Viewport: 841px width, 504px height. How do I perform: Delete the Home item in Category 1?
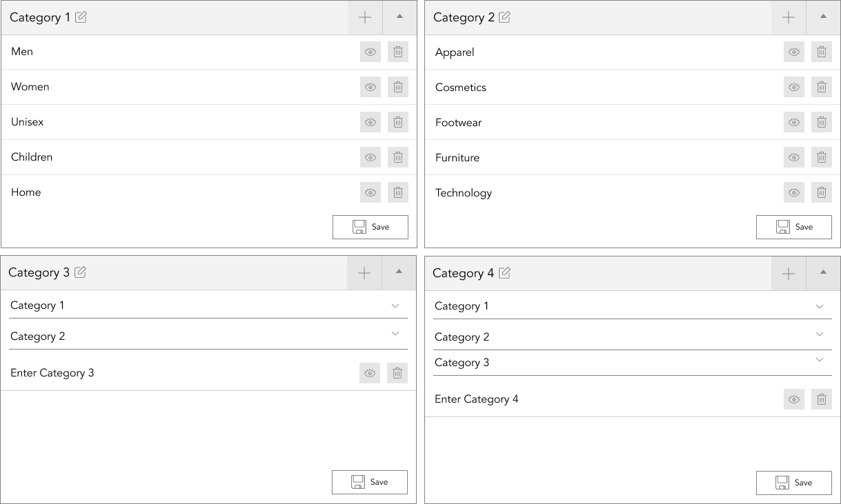398,192
